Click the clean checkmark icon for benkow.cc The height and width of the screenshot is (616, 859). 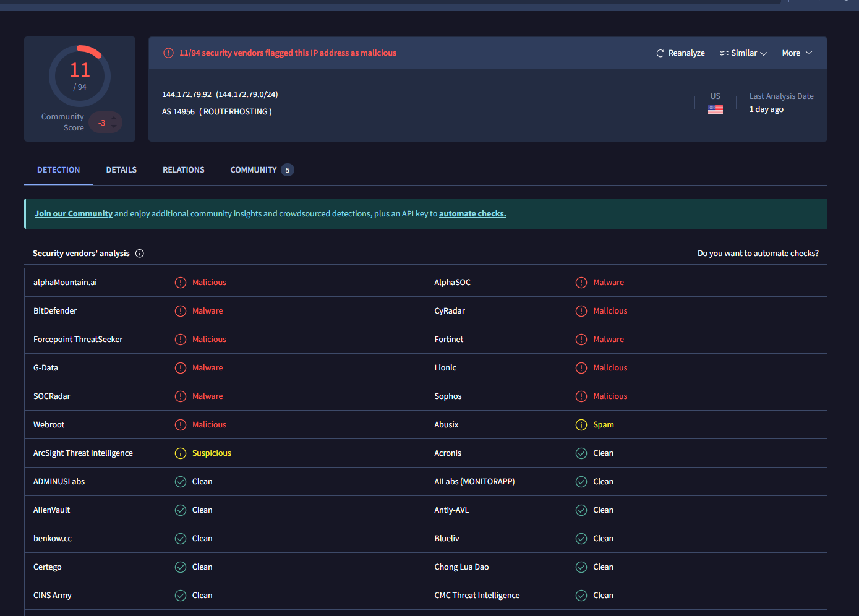click(181, 539)
